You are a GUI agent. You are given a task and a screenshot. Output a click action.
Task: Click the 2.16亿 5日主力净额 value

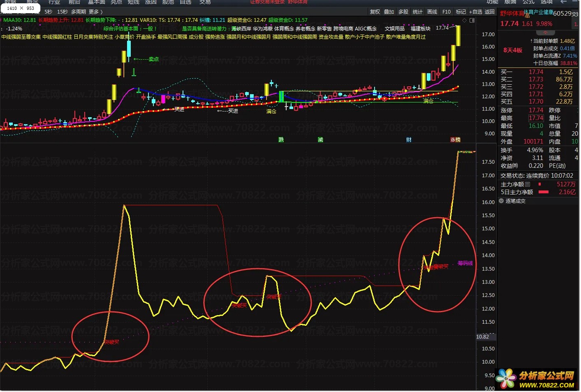point(567,192)
